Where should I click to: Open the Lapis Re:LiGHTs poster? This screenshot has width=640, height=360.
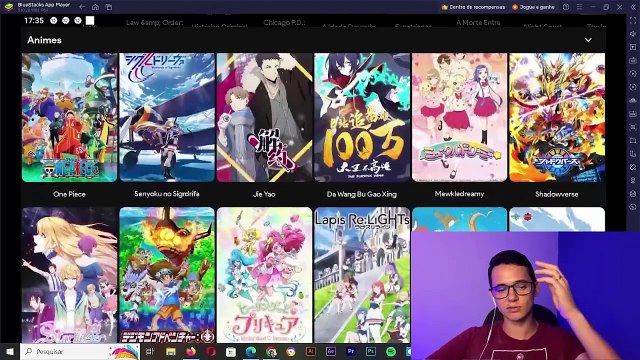[362, 275]
